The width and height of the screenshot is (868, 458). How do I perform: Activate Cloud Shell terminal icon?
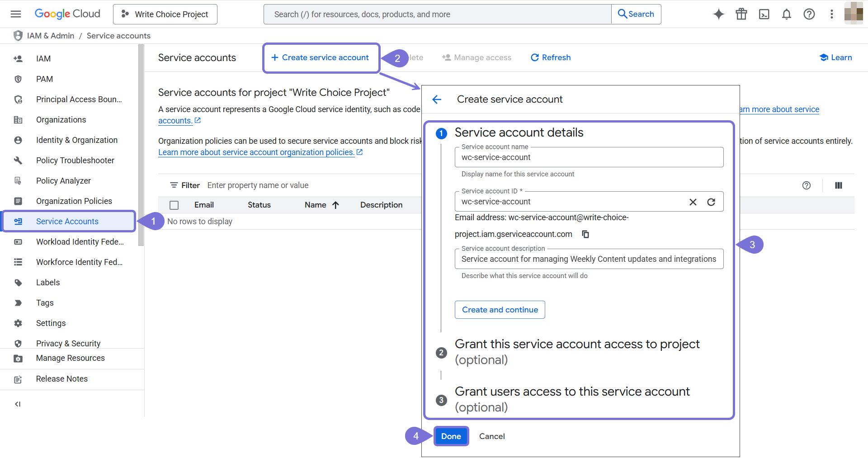tap(764, 14)
